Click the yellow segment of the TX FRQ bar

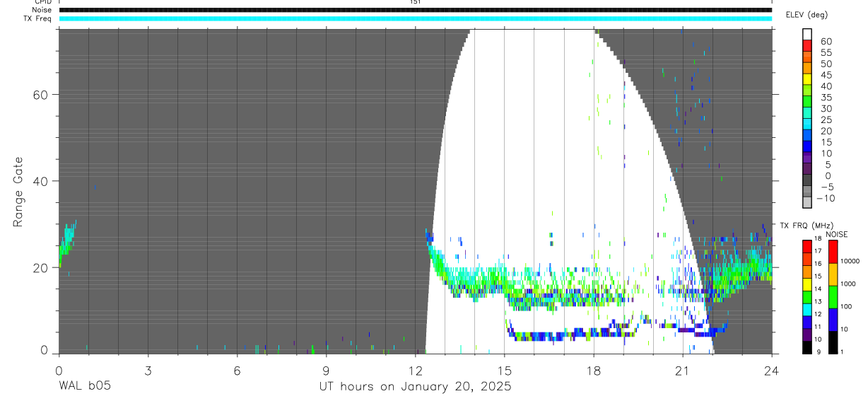pos(807,284)
